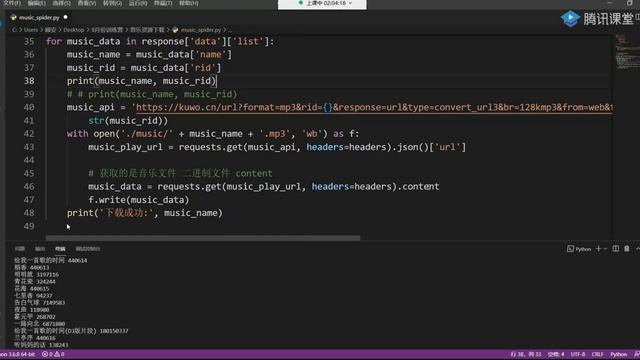The image size is (640, 360).
Task: Click 'print(music_name, music_rid)' on line 38
Action: click(141, 81)
